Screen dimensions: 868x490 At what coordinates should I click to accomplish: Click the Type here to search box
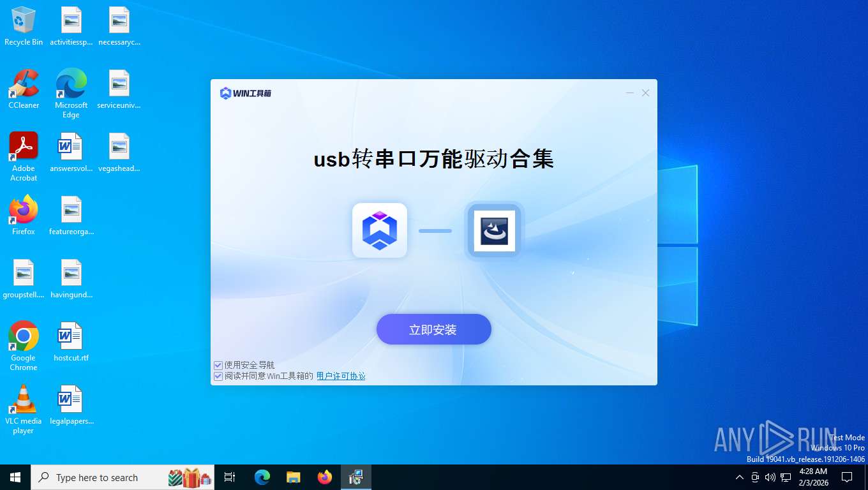(123, 477)
